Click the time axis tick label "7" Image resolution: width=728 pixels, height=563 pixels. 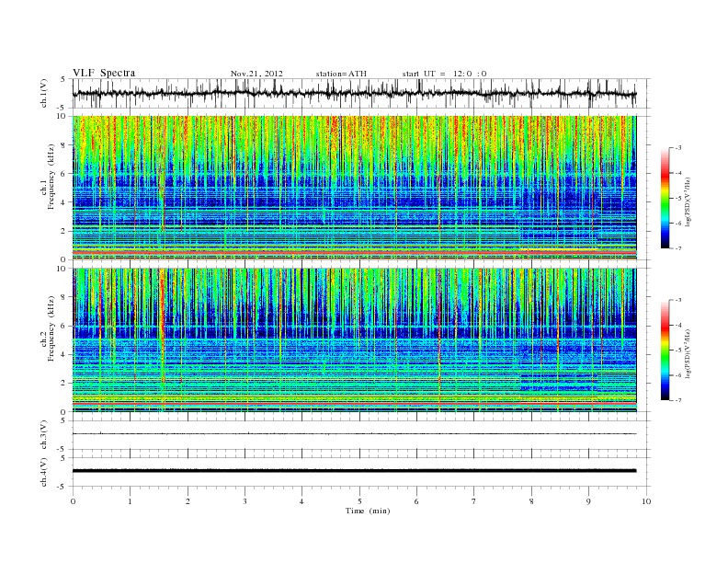coord(474,501)
